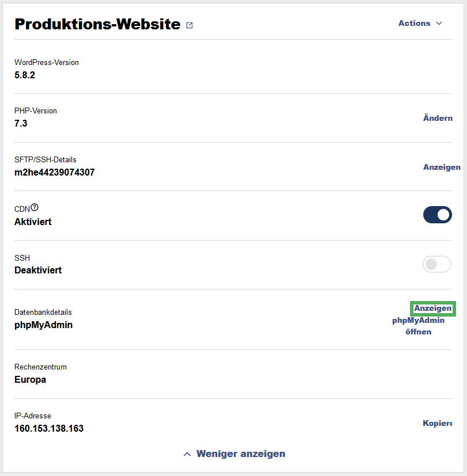The width and height of the screenshot is (467, 476).
Task: Show Datenbankdetails via highlighted Anzeigen
Action: [432, 309]
